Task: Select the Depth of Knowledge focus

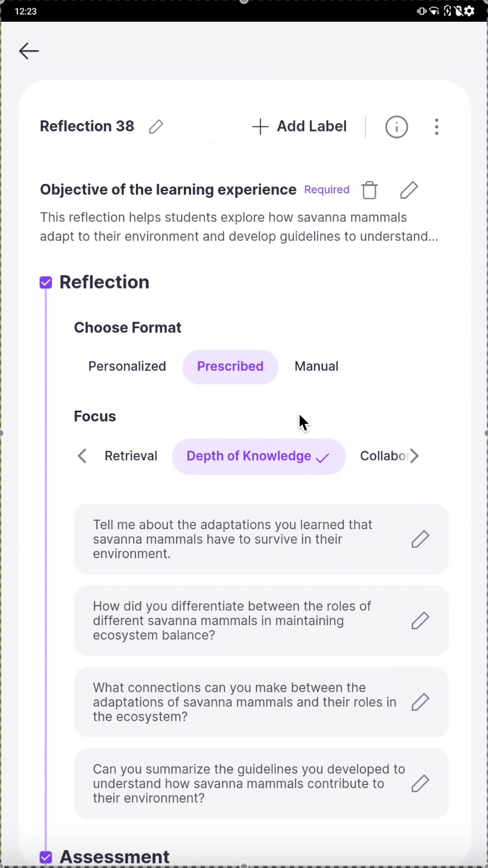Action: (258, 456)
